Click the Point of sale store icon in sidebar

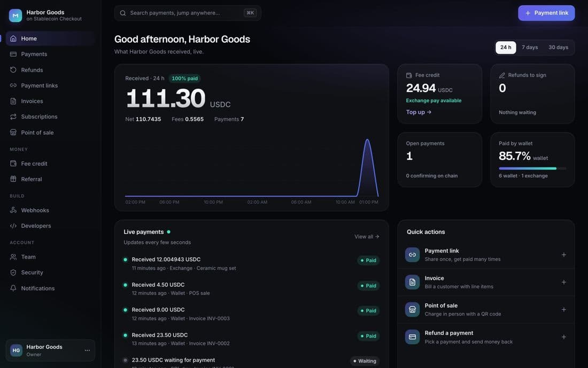[x=13, y=133]
